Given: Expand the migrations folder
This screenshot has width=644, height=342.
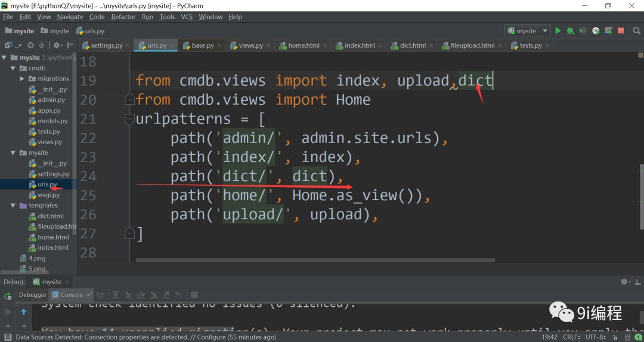Looking at the screenshot, I should pyautogui.click(x=22, y=79).
